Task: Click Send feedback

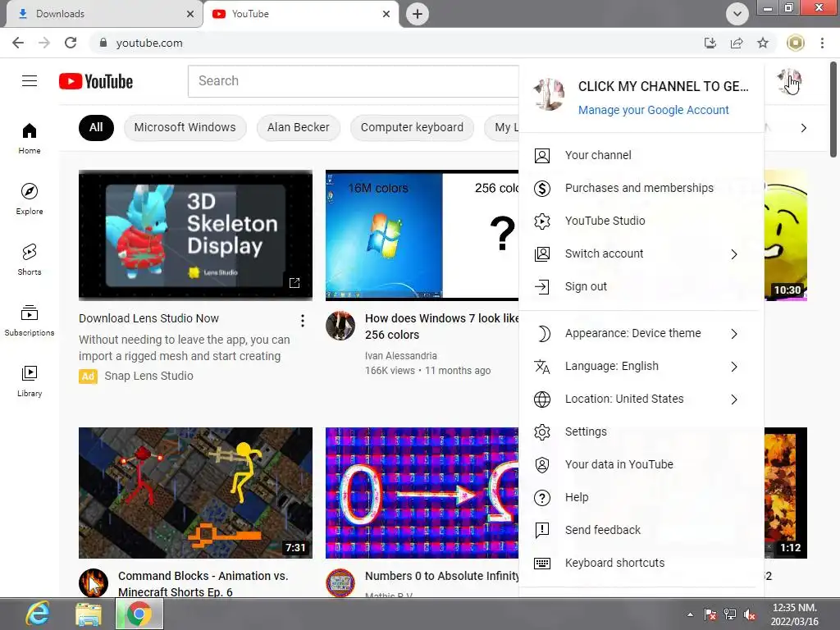Action: pos(641,530)
